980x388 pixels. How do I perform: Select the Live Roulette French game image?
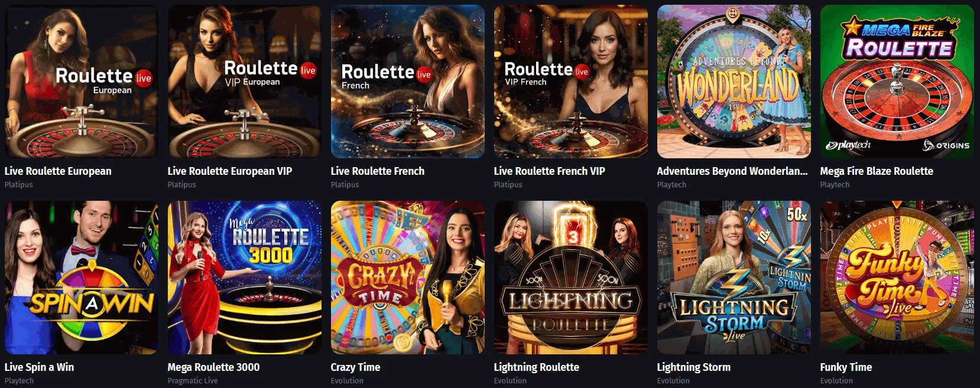tap(408, 81)
